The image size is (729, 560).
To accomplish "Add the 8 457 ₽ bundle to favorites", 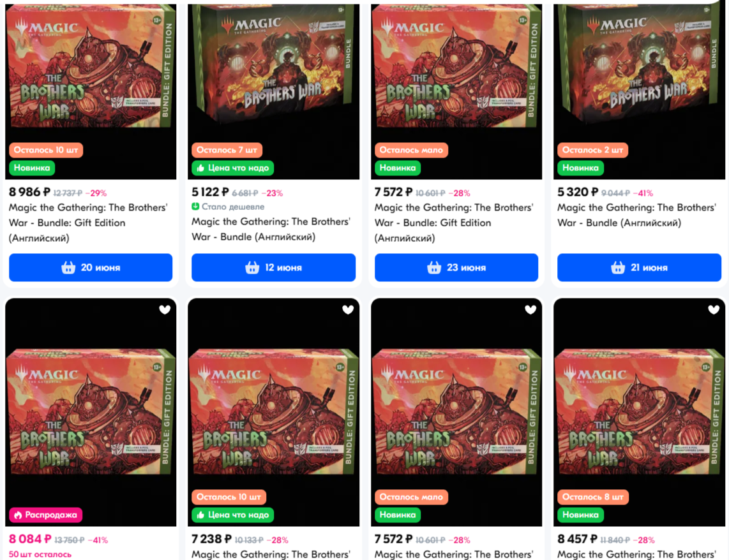I will [x=714, y=310].
